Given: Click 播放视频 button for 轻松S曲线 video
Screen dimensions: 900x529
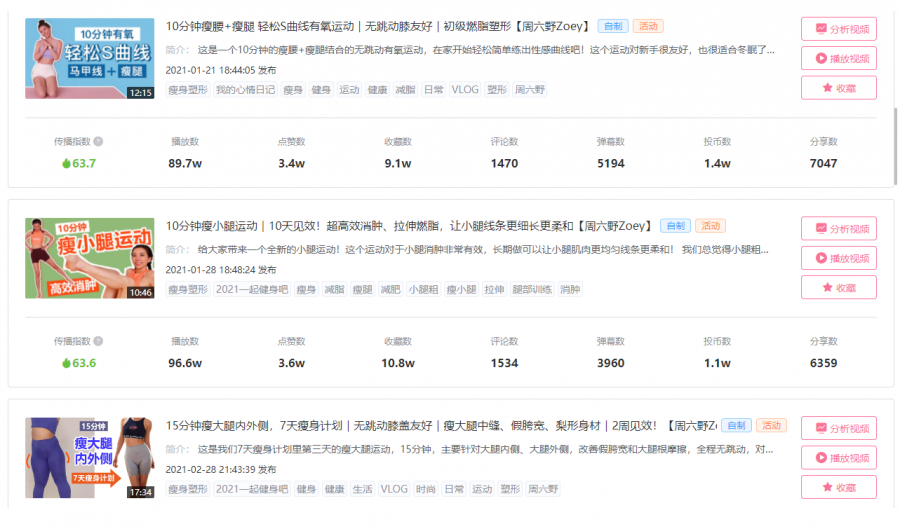Looking at the screenshot, I should (x=839, y=59).
